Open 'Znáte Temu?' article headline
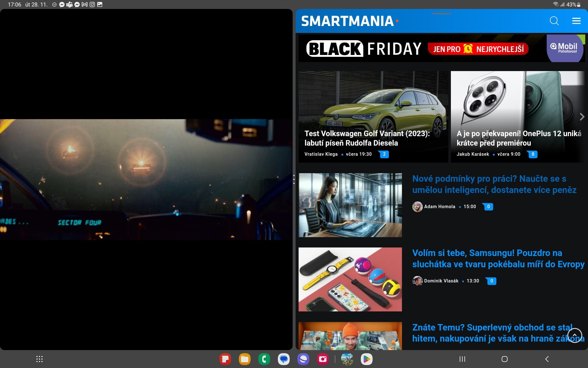The height and width of the screenshot is (368, 588). pos(498,333)
